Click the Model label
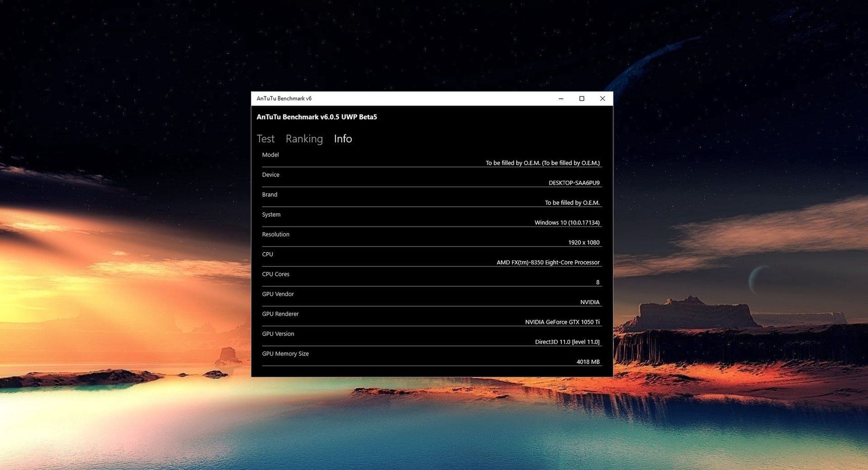868x470 pixels. pos(270,155)
